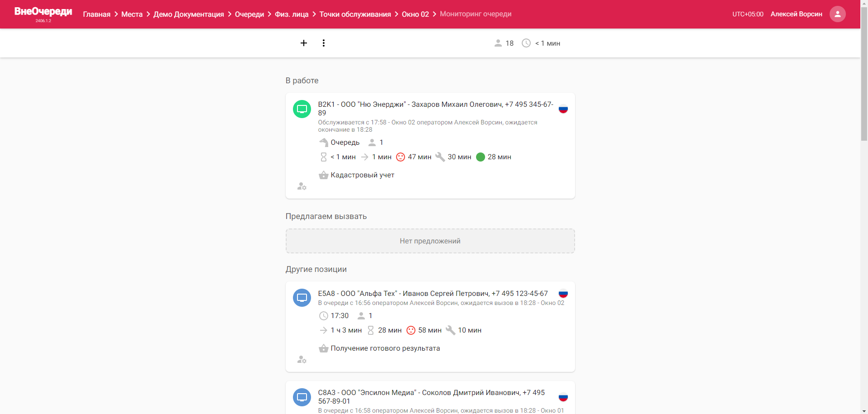This screenshot has width=868, height=414.
Task: Open Демо Документация breadcrumb
Action: 189,14
